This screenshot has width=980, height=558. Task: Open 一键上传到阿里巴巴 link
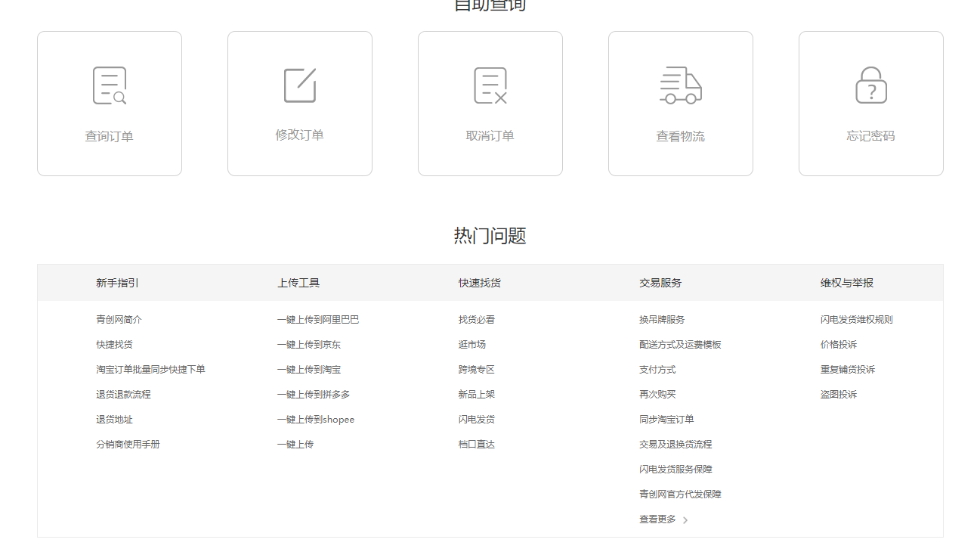(x=318, y=320)
